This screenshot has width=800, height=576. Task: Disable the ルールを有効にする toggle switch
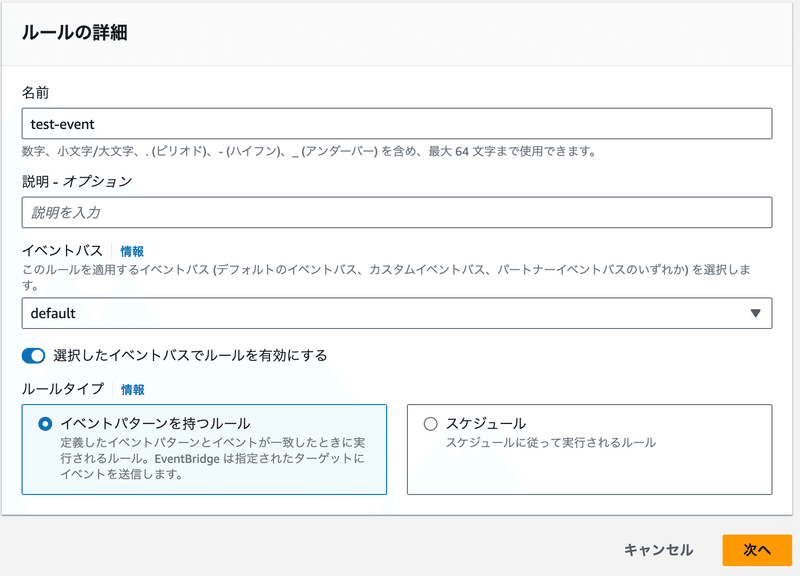pos(33,356)
